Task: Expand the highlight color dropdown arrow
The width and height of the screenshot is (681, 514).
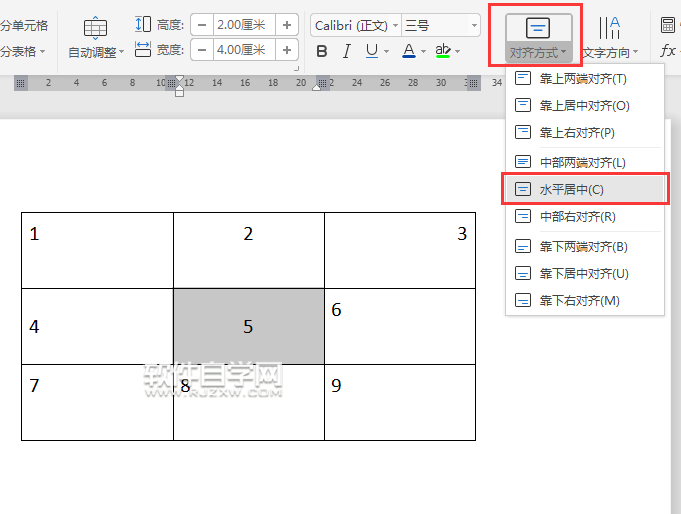Action: [457, 52]
